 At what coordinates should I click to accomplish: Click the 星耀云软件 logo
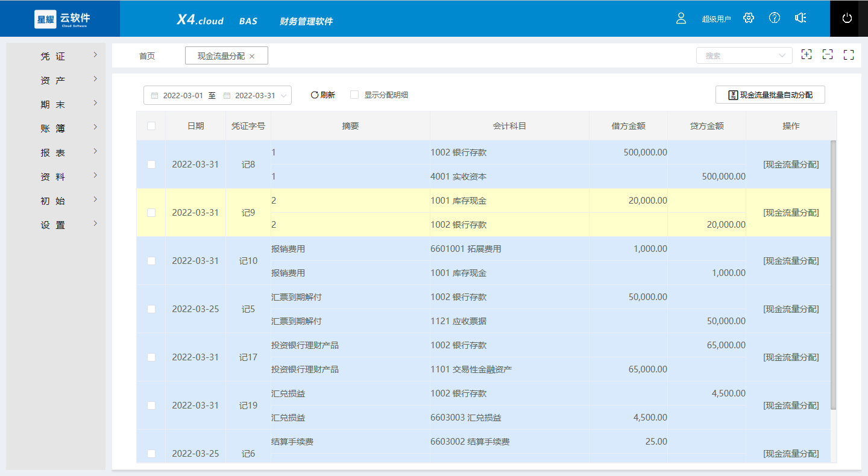tap(63, 19)
